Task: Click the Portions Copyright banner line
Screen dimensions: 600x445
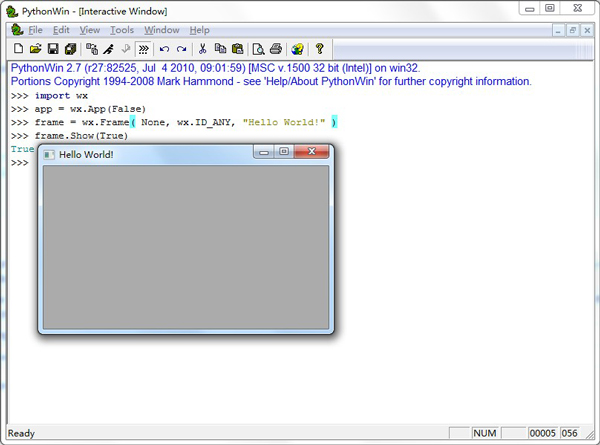Action: coord(271,82)
